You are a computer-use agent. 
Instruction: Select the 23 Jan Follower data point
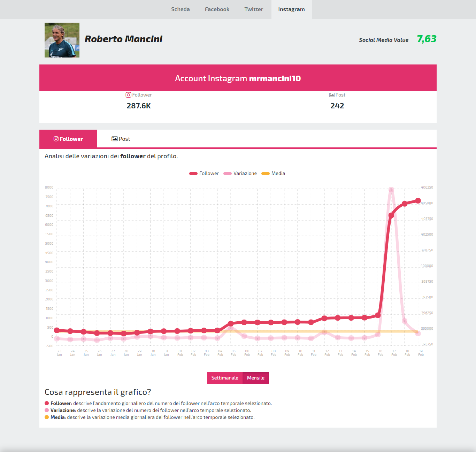(57, 330)
